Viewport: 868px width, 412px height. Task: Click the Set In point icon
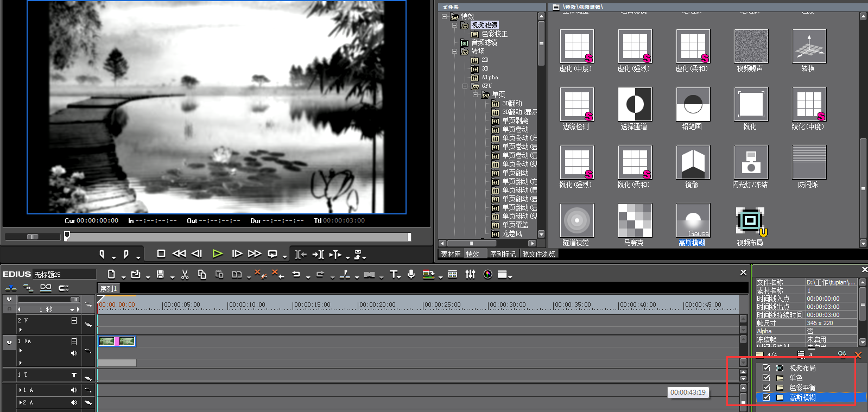[x=102, y=254]
